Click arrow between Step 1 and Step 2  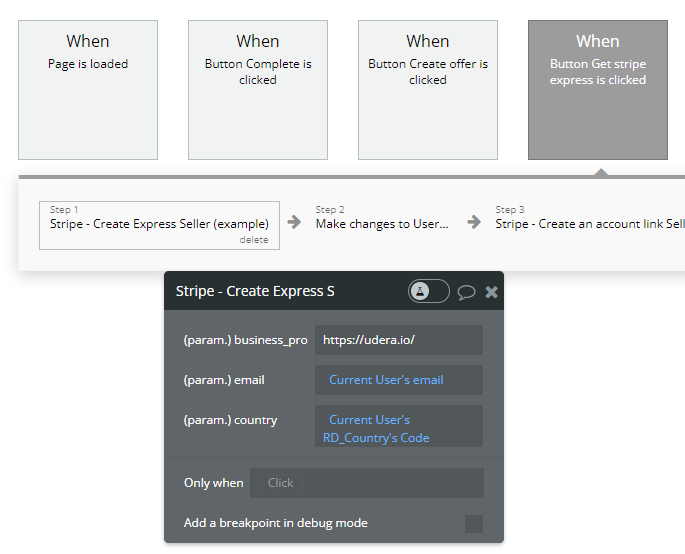click(294, 223)
